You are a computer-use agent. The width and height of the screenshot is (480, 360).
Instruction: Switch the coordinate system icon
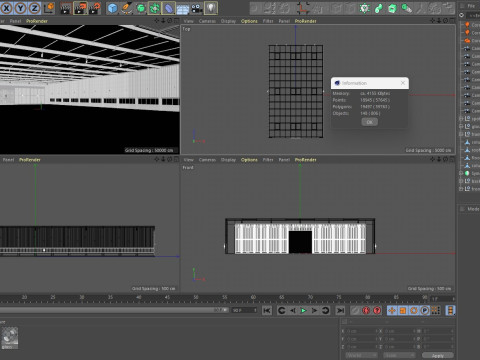click(49, 8)
